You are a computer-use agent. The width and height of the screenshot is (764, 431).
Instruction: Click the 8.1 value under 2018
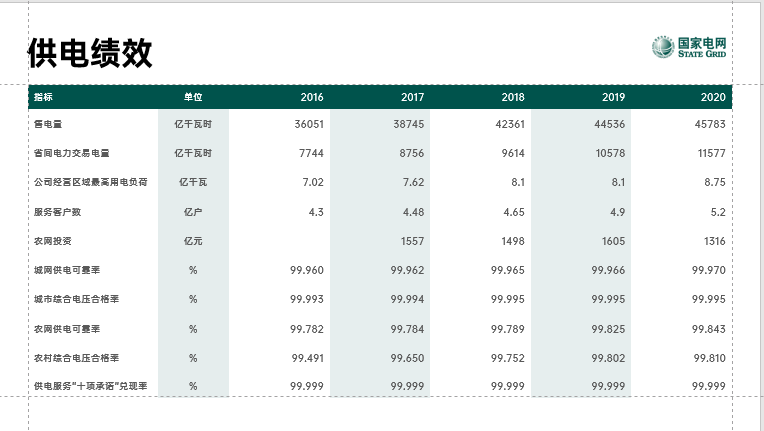tap(518, 182)
